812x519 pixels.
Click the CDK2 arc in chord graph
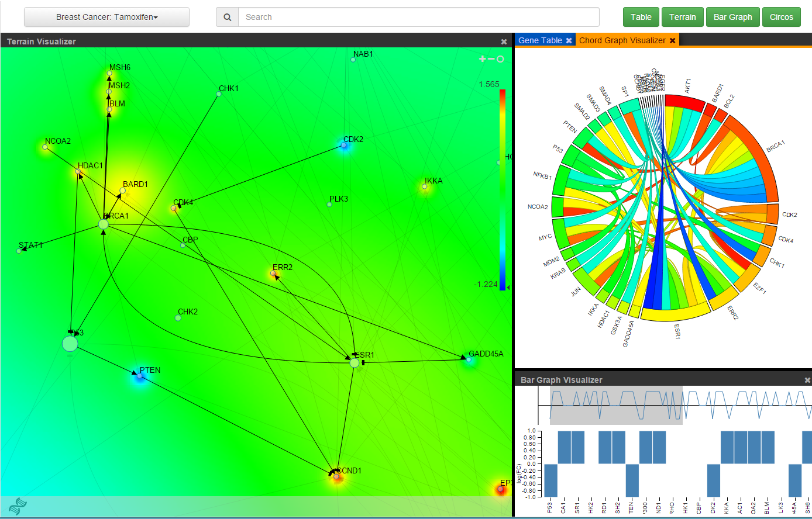point(773,213)
